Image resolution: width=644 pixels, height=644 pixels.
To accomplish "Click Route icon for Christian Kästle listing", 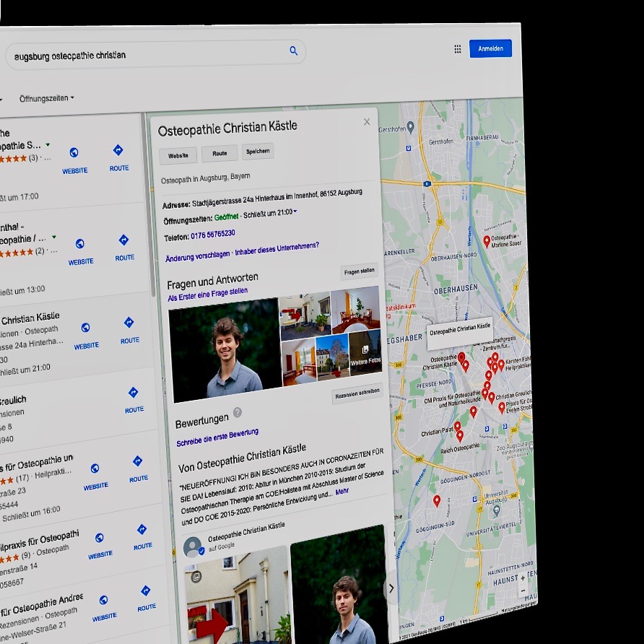I will (129, 323).
